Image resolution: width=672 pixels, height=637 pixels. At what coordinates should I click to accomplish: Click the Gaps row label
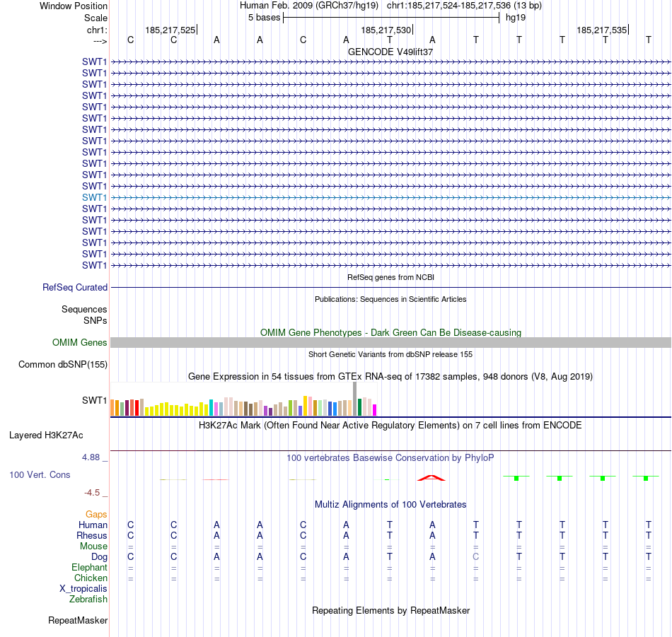coord(96,514)
